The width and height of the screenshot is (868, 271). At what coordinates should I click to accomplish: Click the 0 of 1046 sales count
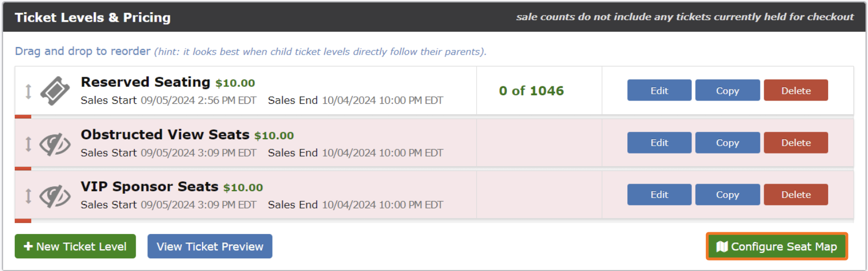(531, 91)
